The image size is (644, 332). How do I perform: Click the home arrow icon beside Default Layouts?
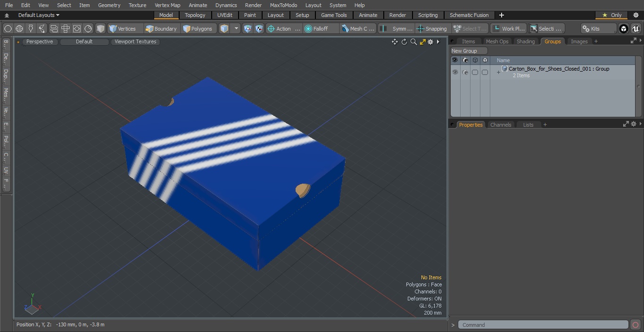[7, 16]
